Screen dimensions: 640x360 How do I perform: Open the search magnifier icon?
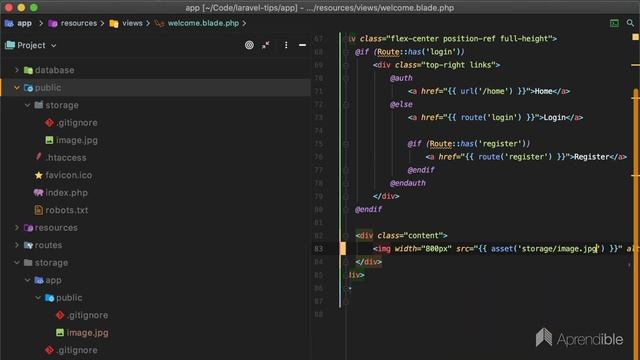point(630,23)
